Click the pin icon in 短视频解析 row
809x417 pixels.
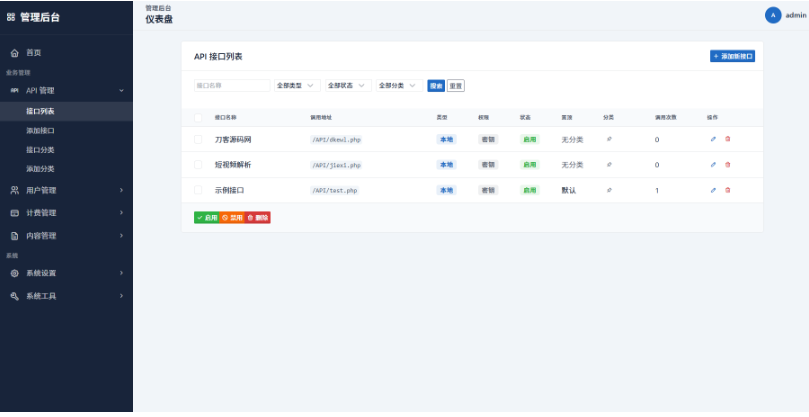tap(609, 165)
